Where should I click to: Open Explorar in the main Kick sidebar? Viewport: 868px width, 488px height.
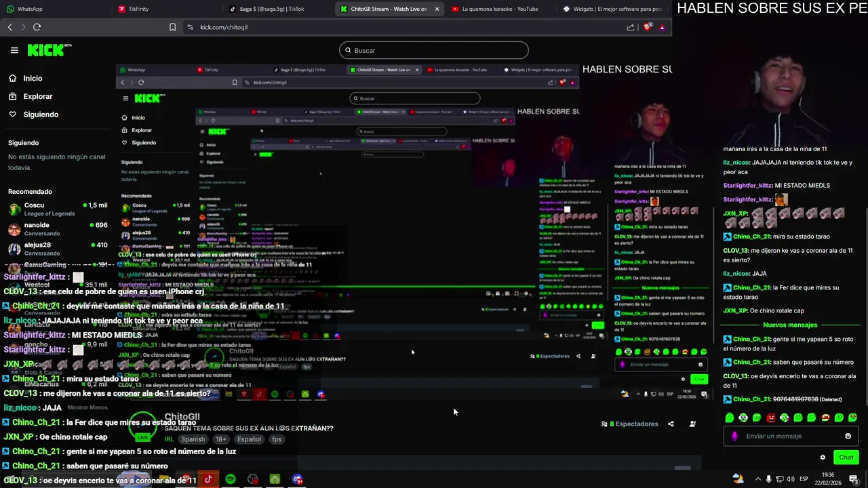[x=37, y=96]
